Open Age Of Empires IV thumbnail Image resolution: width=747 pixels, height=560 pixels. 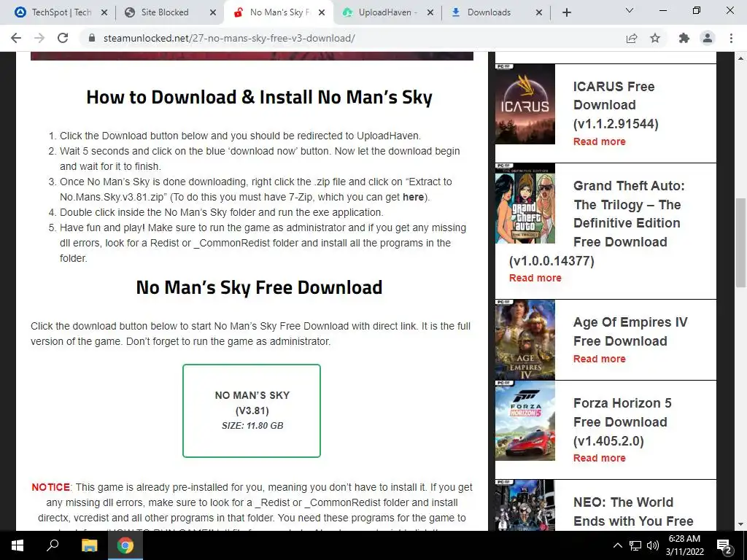(x=525, y=340)
